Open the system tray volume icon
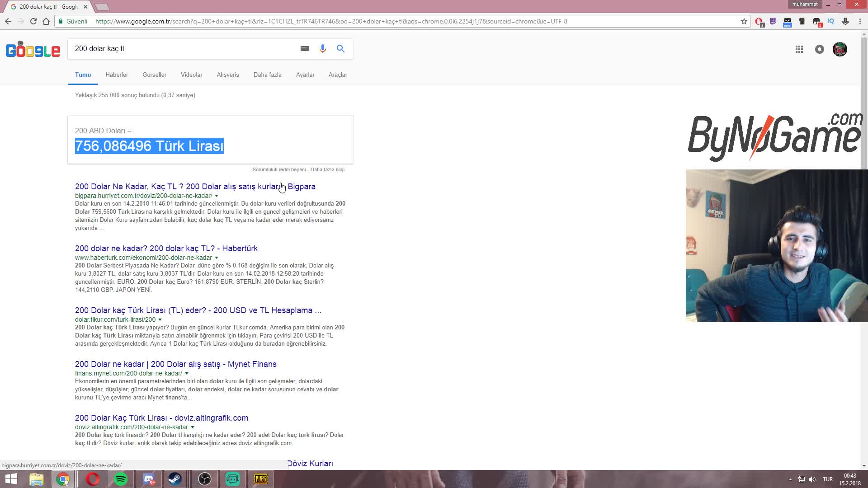The height and width of the screenshot is (488, 868). [812, 479]
